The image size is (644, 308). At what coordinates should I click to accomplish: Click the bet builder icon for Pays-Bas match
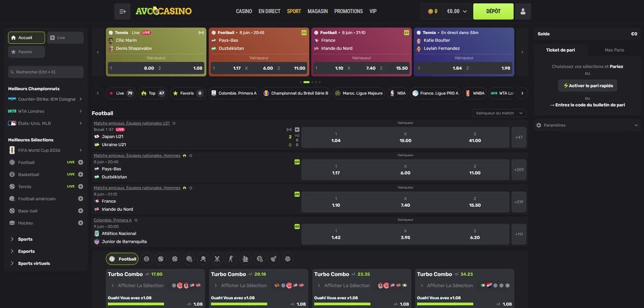[297, 162]
